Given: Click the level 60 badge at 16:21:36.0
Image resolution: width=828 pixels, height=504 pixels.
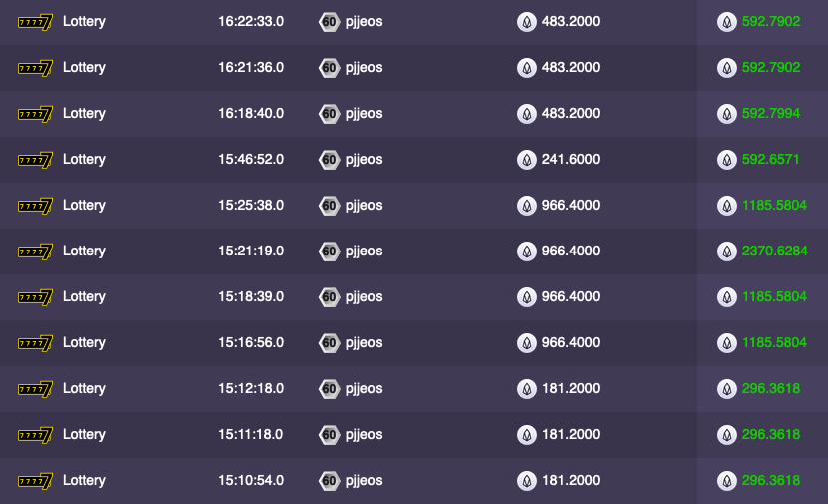Looking at the screenshot, I should [x=329, y=68].
